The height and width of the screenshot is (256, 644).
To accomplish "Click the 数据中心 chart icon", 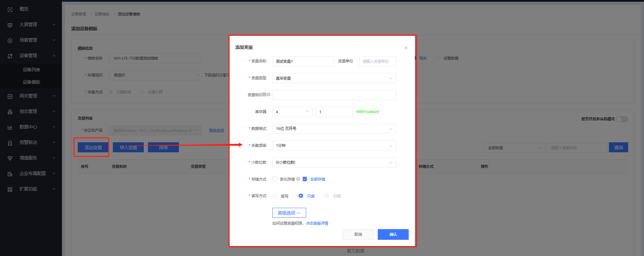I will coord(10,127).
